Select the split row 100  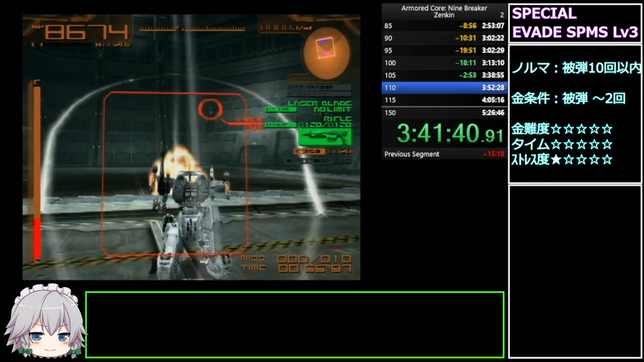point(444,63)
